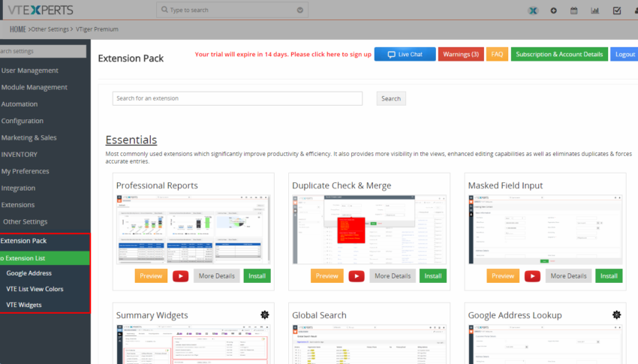638x364 pixels.
Task: Click the VTiger Premium breadcrumb
Action: [x=97, y=29]
